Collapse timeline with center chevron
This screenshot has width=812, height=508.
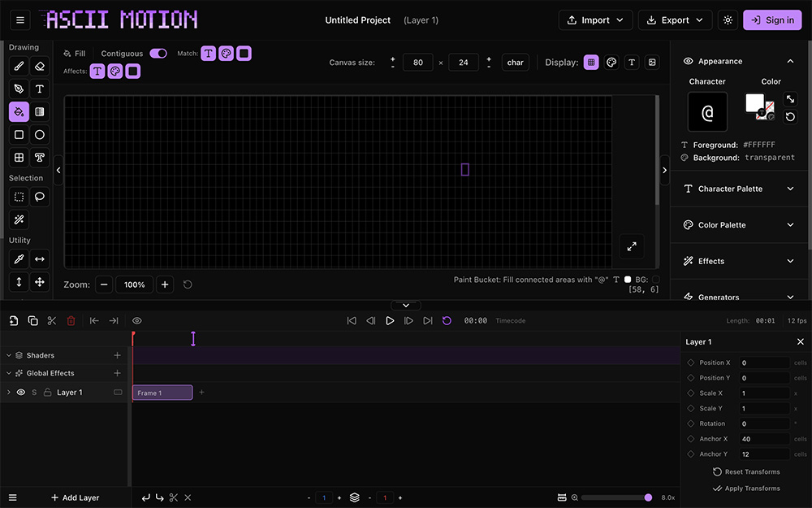pos(406,306)
